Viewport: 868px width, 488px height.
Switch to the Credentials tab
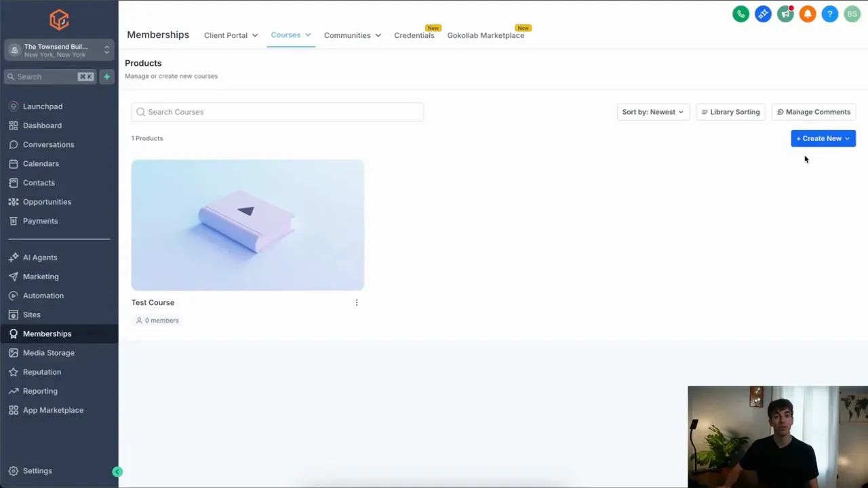pos(414,35)
